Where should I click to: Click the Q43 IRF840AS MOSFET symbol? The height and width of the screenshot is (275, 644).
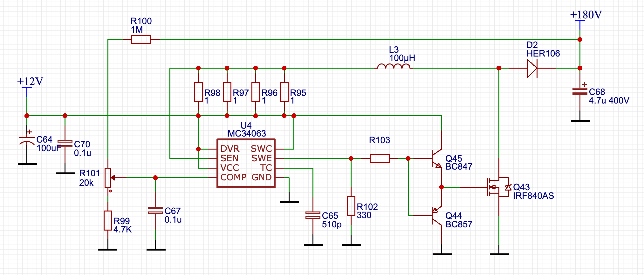498,187
